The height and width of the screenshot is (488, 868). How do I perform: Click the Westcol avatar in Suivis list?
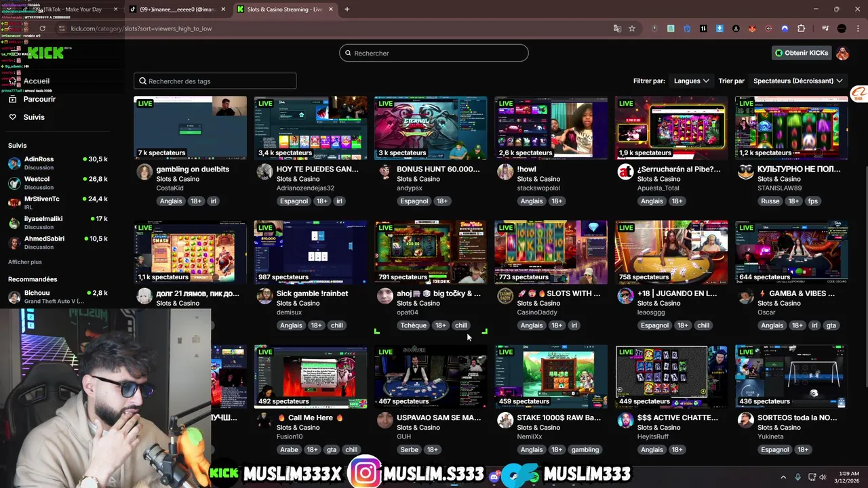pos(14,183)
